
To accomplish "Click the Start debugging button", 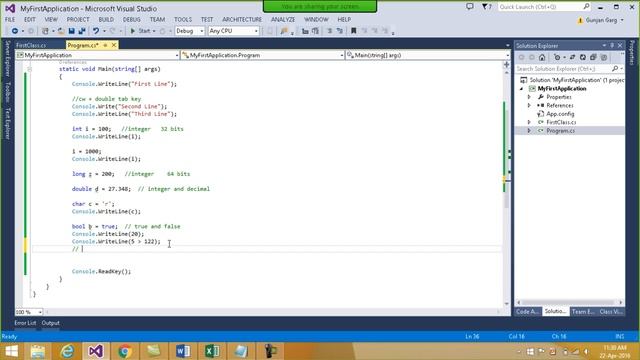I will 140,31.
